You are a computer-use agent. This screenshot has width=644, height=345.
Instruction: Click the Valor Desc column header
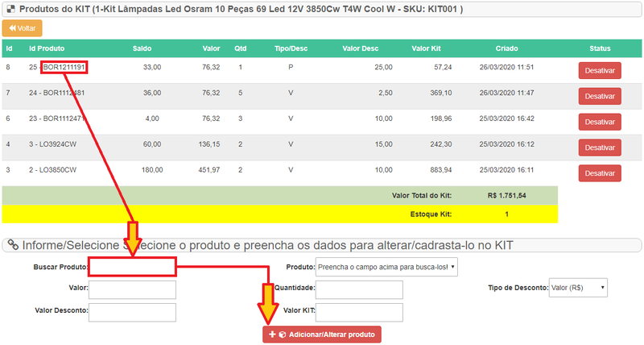pyautogui.click(x=360, y=48)
